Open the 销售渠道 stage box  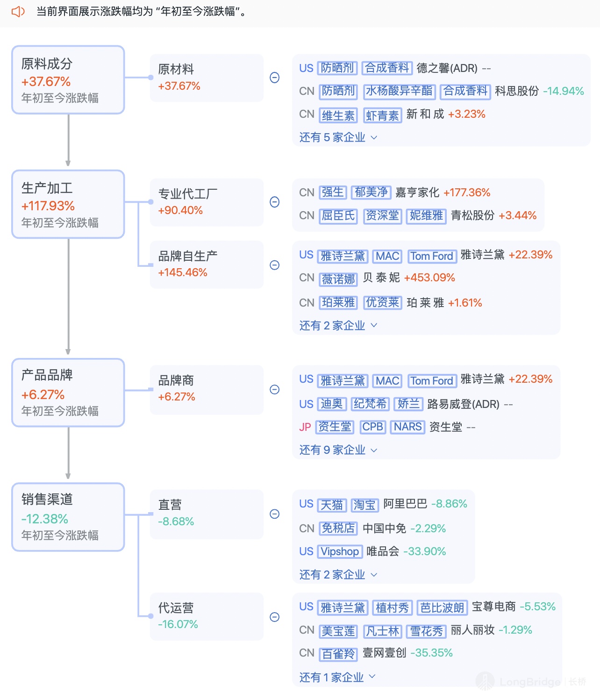click(x=68, y=517)
